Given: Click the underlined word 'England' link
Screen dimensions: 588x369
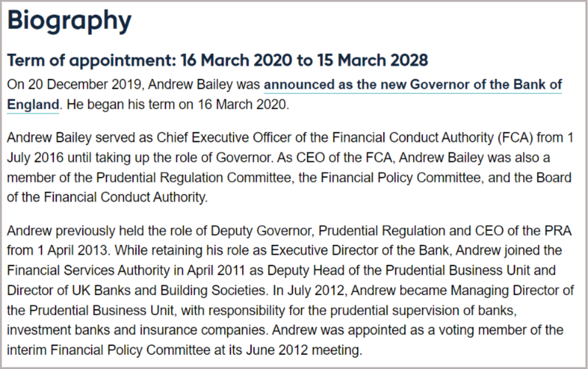Looking at the screenshot, I should [x=33, y=104].
